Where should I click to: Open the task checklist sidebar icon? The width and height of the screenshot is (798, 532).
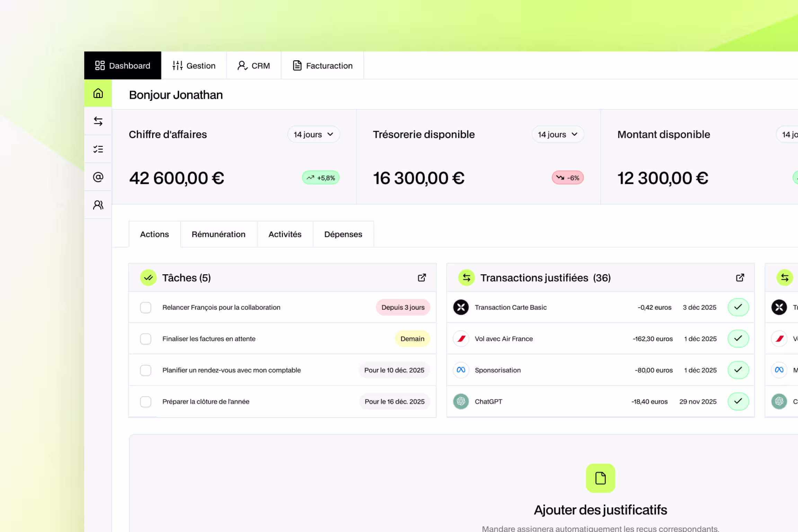tap(98, 149)
